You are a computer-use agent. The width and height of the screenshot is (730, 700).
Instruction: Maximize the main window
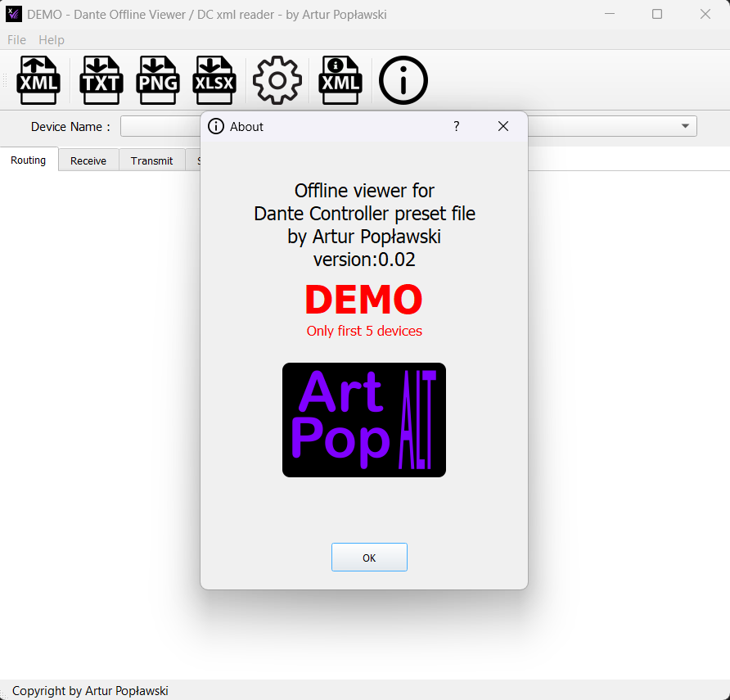pos(657,15)
